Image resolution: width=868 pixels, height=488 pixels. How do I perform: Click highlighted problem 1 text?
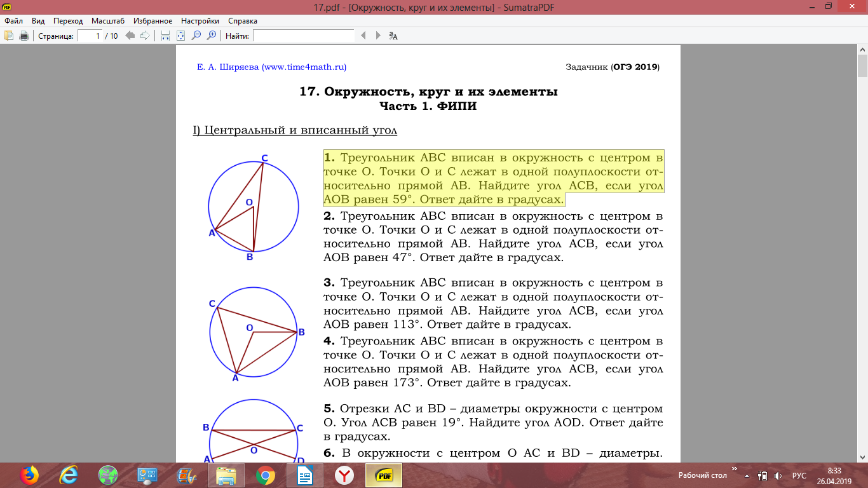click(493, 179)
